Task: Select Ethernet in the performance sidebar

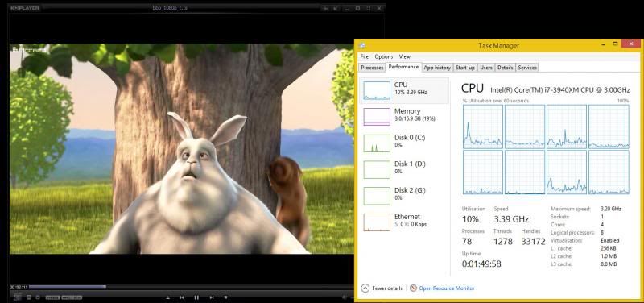Action: 404,222
